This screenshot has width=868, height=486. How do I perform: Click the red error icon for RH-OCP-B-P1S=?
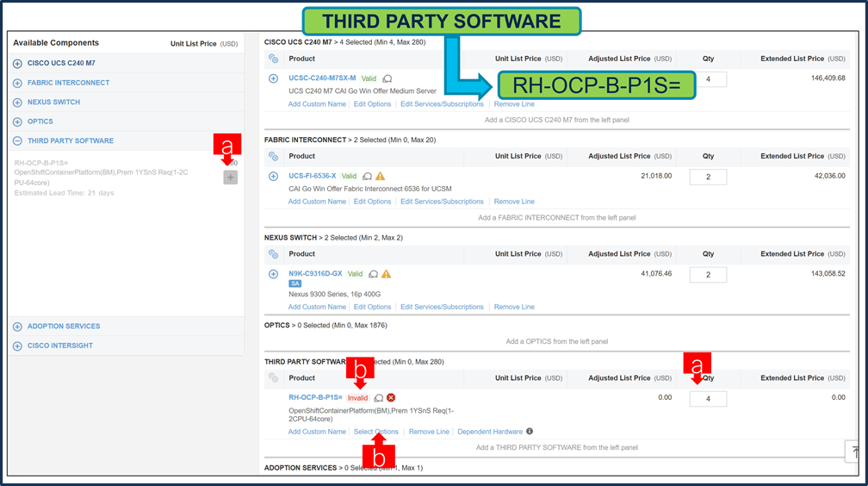[391, 398]
